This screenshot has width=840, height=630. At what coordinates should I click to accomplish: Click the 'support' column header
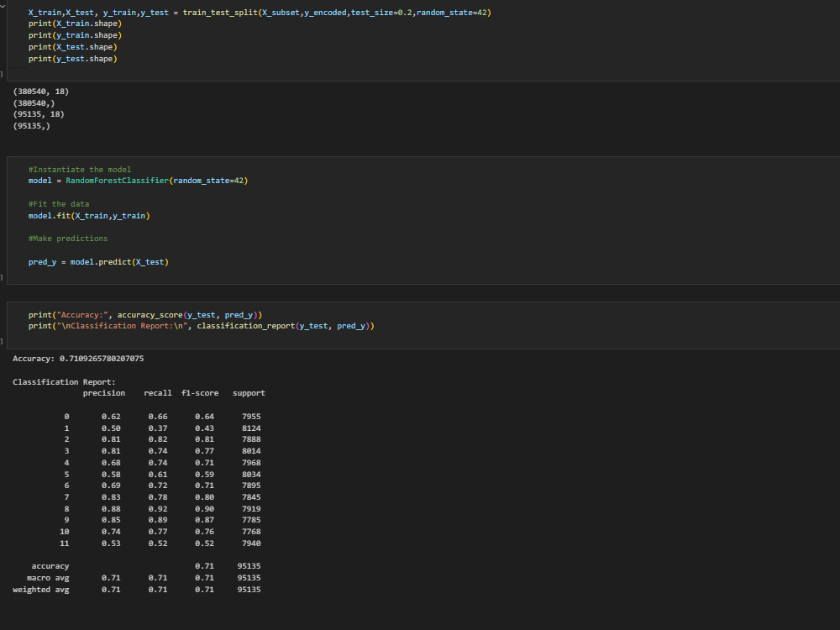click(249, 393)
